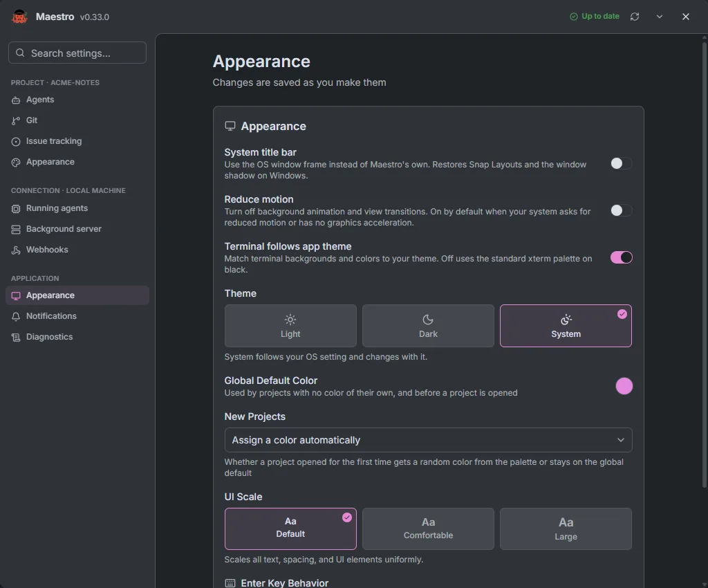
Task: Disable Terminal follows app theme toggle
Action: (x=621, y=257)
